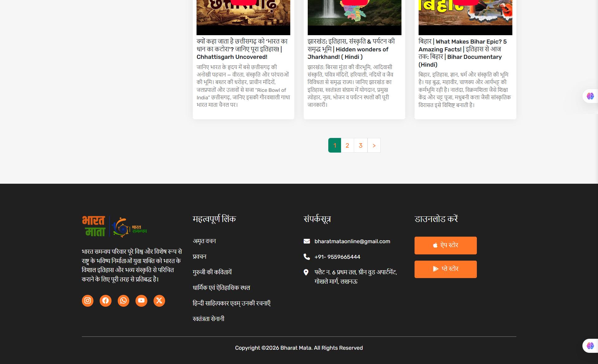Viewport: 598px width, 364px height.
Task: Select current page 1 in pagination
Action: (335, 145)
